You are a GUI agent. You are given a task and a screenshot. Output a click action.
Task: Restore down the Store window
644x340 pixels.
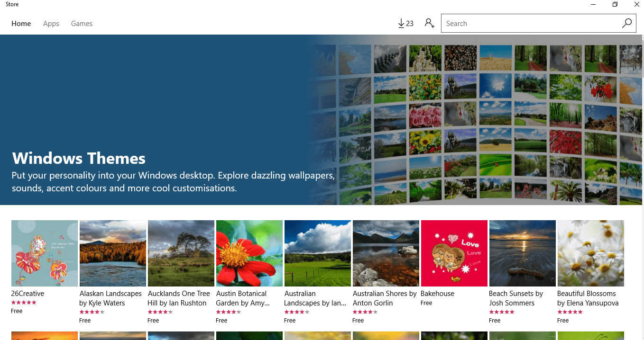615,5
